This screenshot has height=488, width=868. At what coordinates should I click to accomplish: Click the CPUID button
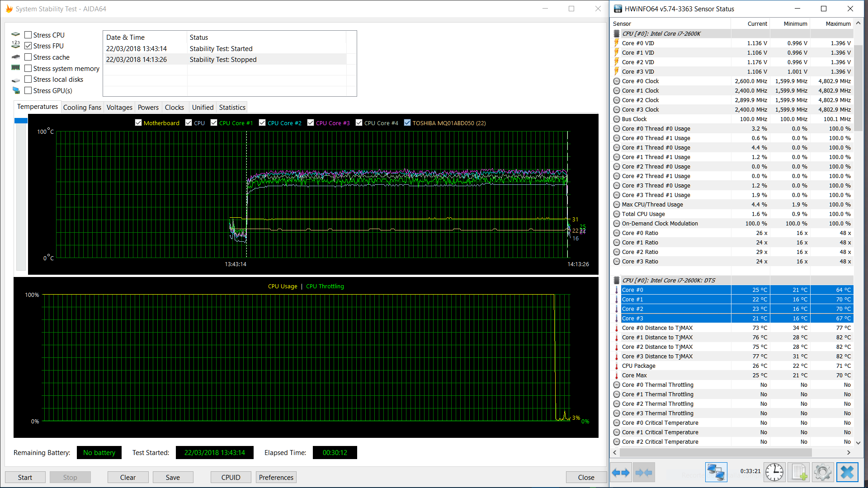[231, 477]
